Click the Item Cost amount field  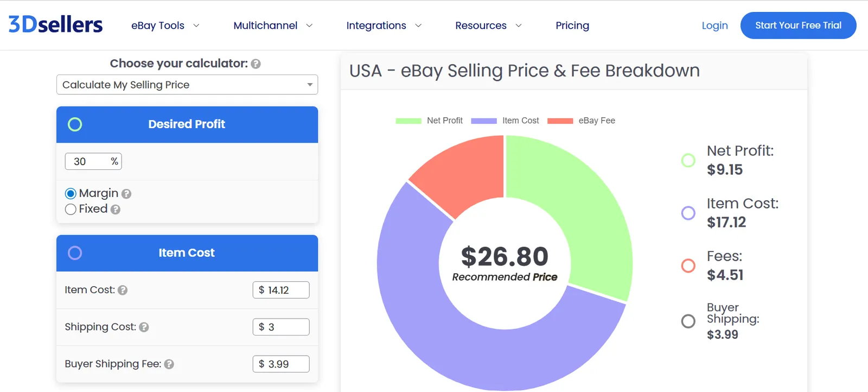281,290
